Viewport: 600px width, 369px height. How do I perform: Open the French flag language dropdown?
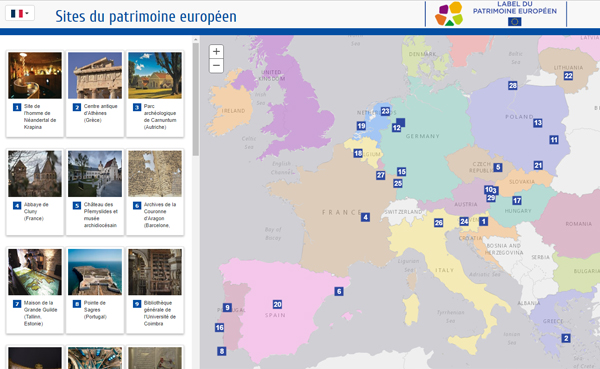[x=20, y=13]
